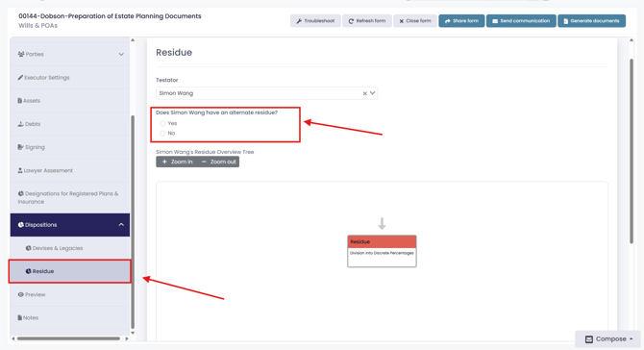Click the Troubleshoot button
This screenshot has width=644, height=350.
[x=315, y=21]
